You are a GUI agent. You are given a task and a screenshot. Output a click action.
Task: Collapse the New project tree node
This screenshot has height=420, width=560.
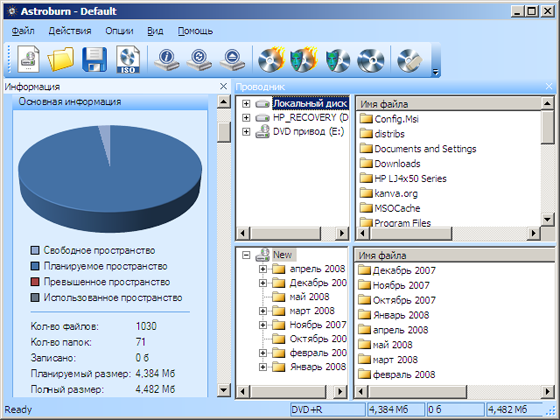(x=246, y=255)
